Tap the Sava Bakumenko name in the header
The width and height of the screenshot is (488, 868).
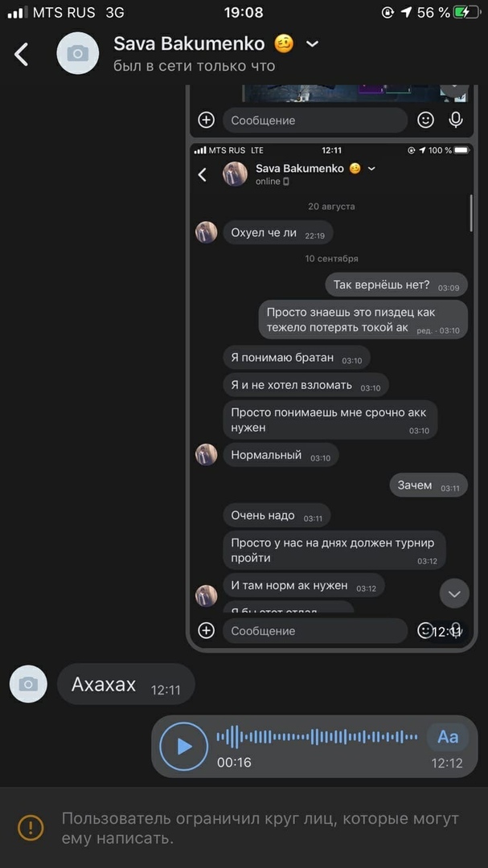pos(189,43)
